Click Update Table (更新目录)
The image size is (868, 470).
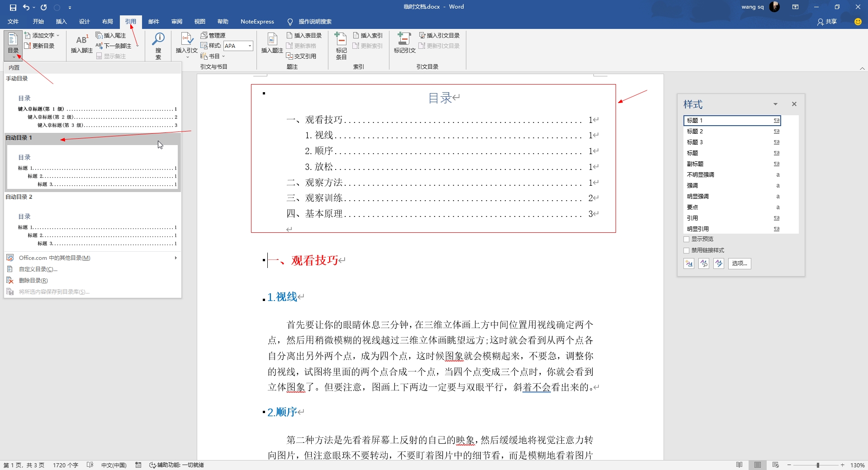coord(39,46)
